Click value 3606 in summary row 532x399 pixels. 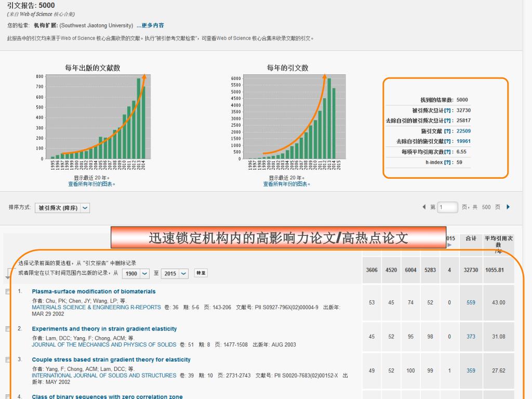click(372, 270)
